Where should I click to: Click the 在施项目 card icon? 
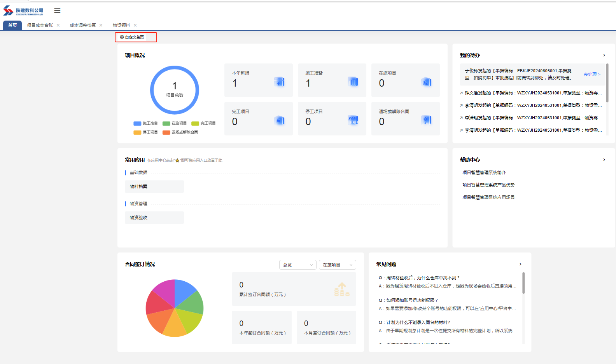(x=427, y=82)
